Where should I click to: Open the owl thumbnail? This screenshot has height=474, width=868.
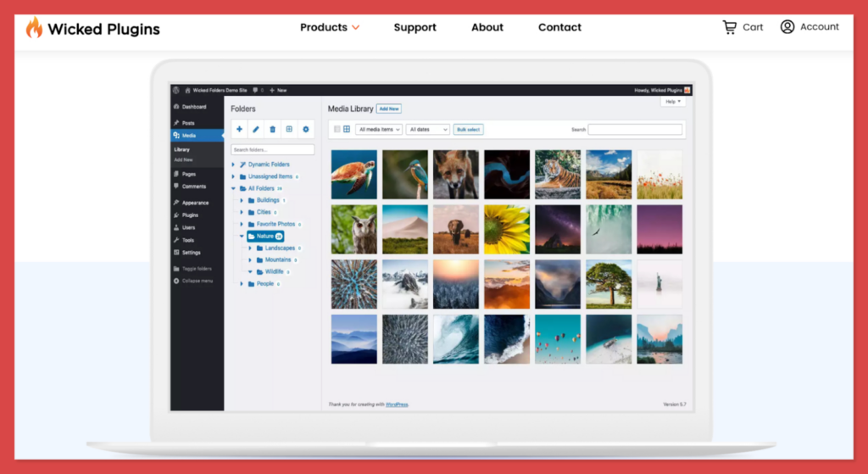(x=354, y=229)
